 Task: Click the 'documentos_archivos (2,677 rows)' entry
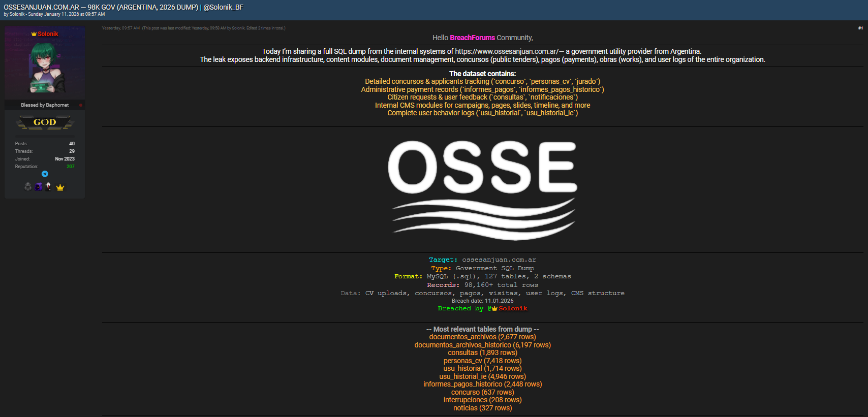pos(482,337)
